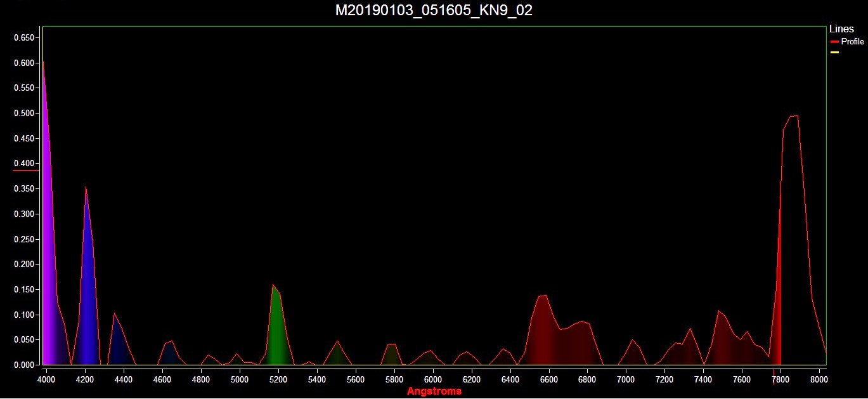Viewport: 868px width, 399px height.
Task: Click the 7400 x-axis tick label
Action: 703,379
